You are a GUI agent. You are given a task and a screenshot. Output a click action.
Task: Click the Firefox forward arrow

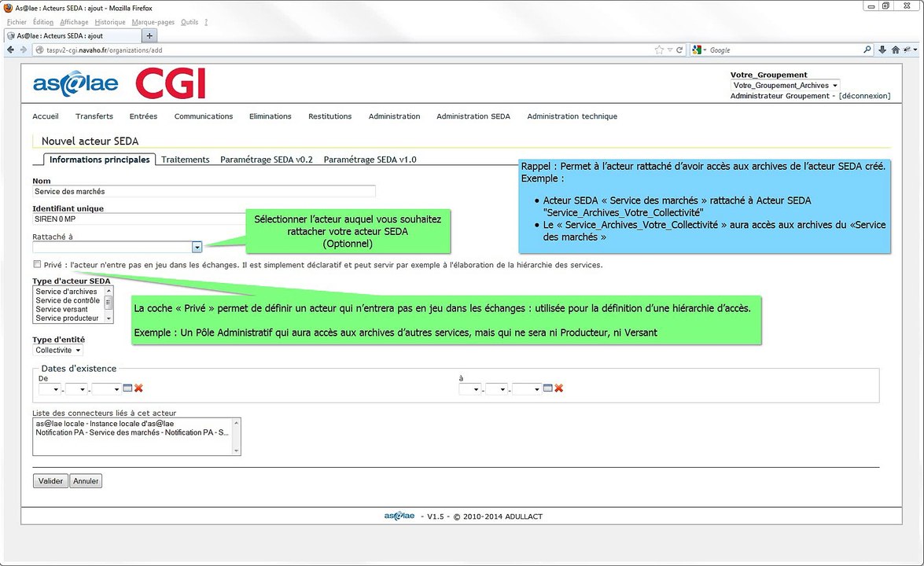(x=24, y=50)
